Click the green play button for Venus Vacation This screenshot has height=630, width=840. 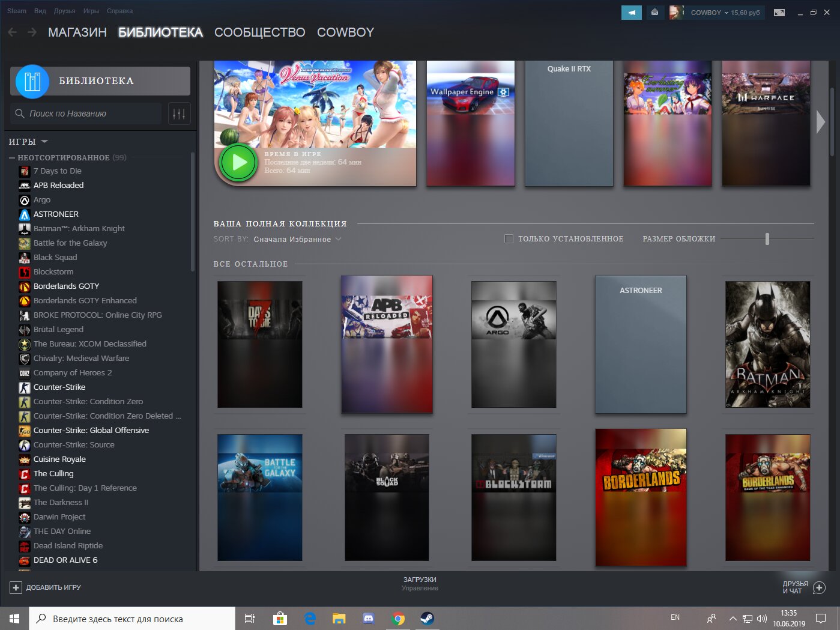238,163
